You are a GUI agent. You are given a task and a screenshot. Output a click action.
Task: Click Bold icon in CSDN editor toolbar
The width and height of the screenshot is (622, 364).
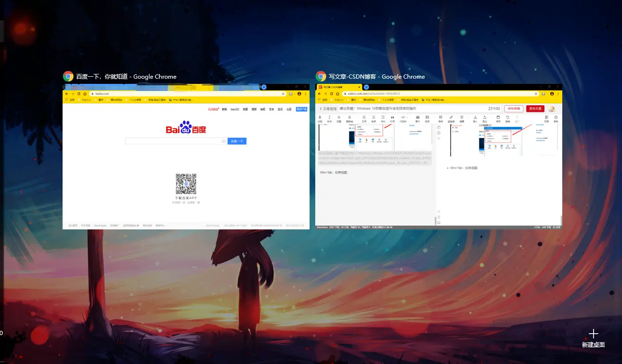tap(320, 117)
